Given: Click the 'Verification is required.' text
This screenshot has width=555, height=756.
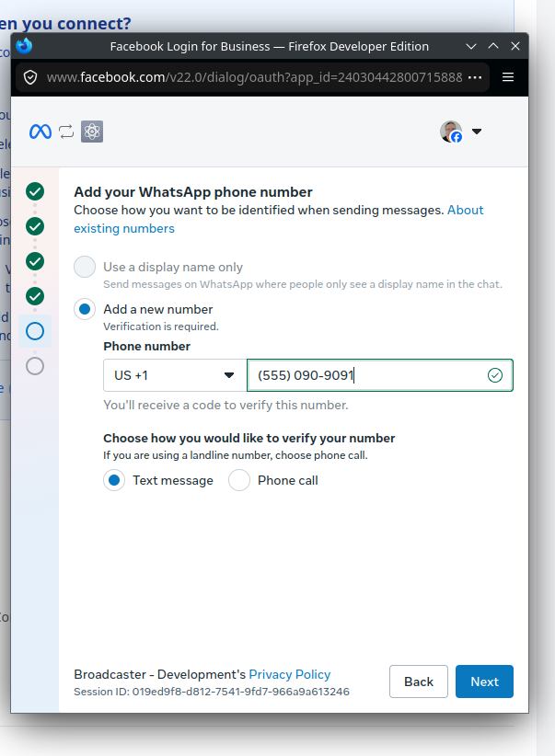Looking at the screenshot, I should [161, 326].
